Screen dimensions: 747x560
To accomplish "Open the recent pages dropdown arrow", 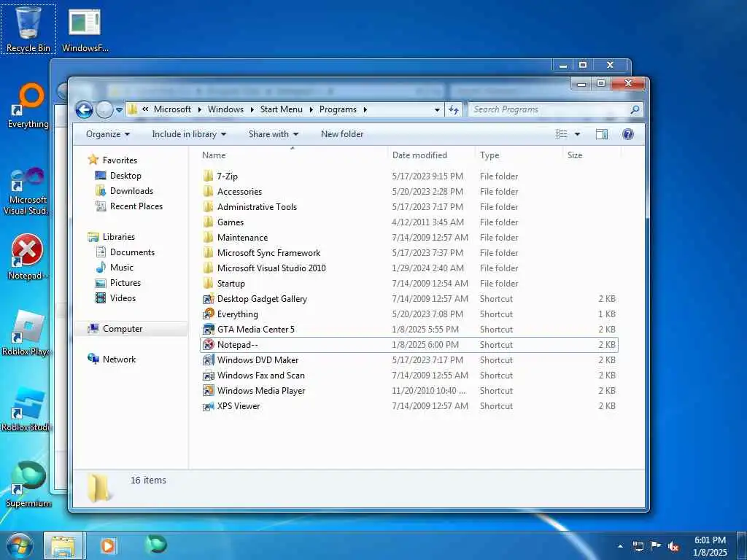I will point(119,110).
